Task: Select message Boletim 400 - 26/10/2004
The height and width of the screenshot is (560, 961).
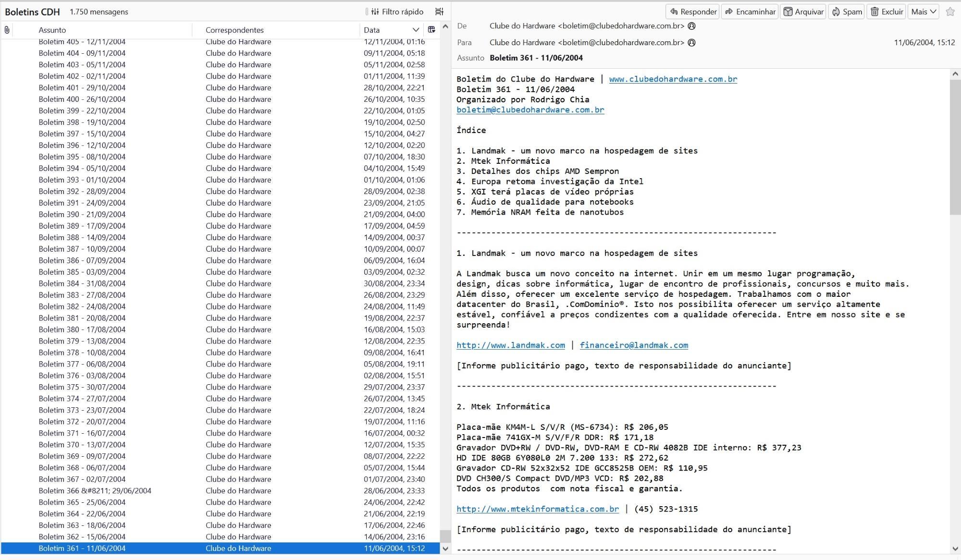Action: 220,99
